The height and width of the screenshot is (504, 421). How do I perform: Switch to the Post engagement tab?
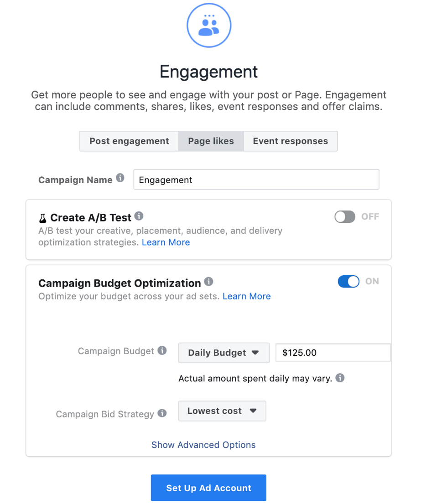coord(129,141)
